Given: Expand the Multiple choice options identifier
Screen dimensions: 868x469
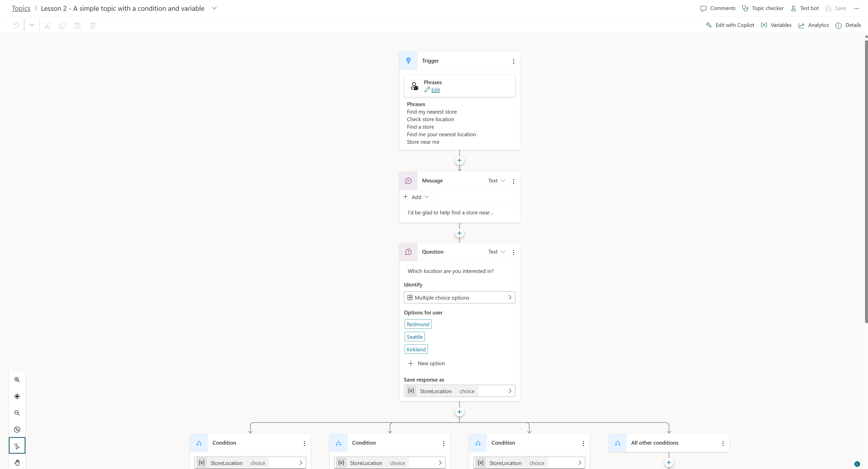Looking at the screenshot, I should tap(509, 297).
